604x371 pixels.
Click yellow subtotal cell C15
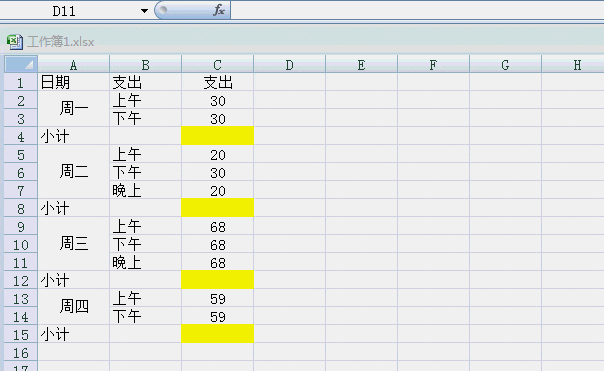[x=217, y=334]
